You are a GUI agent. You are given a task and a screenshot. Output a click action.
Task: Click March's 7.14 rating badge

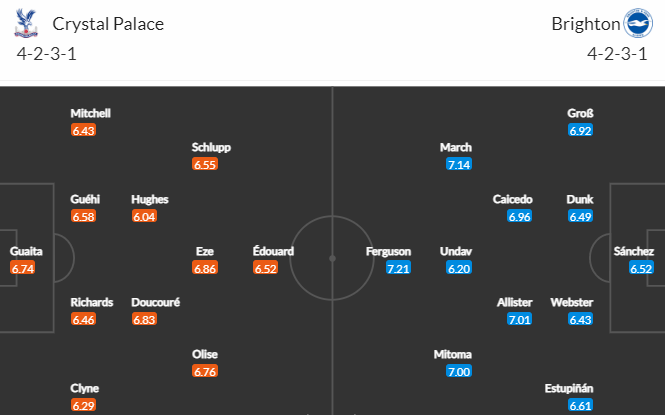point(459,164)
